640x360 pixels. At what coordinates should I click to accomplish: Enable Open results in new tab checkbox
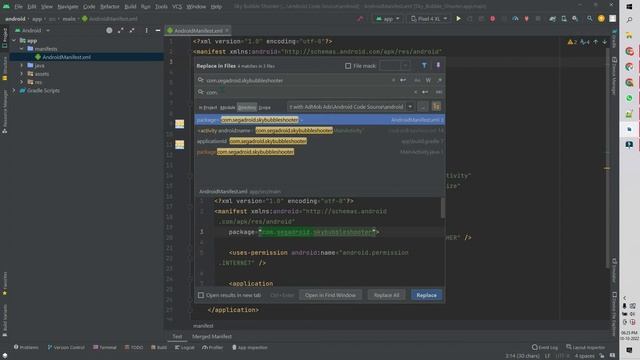pos(201,295)
